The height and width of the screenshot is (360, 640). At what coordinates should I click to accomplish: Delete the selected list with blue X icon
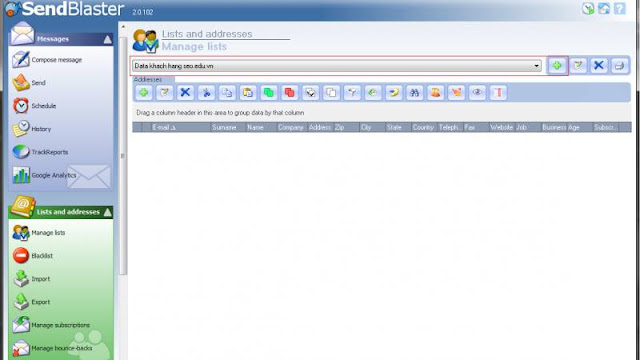599,66
